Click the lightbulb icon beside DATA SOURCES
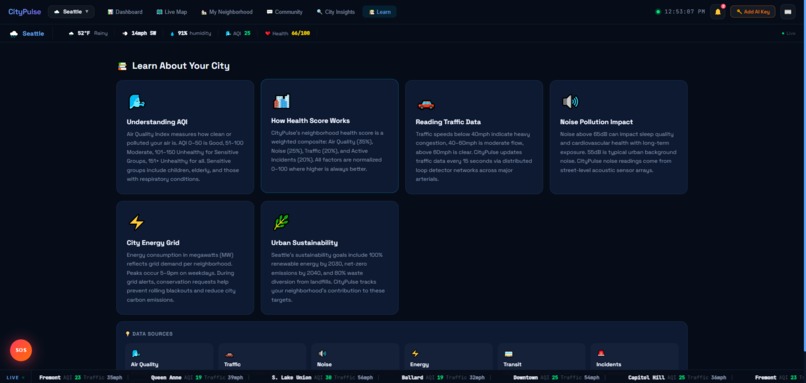 click(127, 334)
